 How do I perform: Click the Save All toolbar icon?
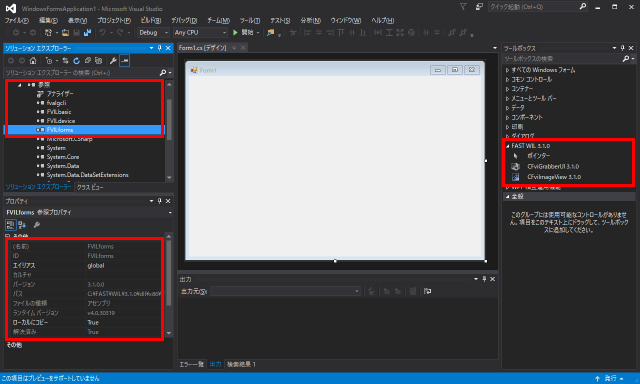[x=87, y=33]
